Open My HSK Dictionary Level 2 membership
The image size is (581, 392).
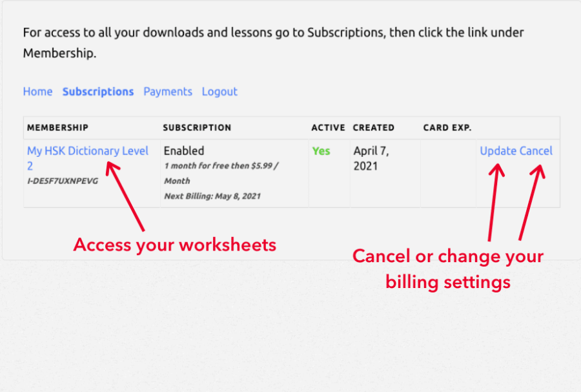pos(87,151)
